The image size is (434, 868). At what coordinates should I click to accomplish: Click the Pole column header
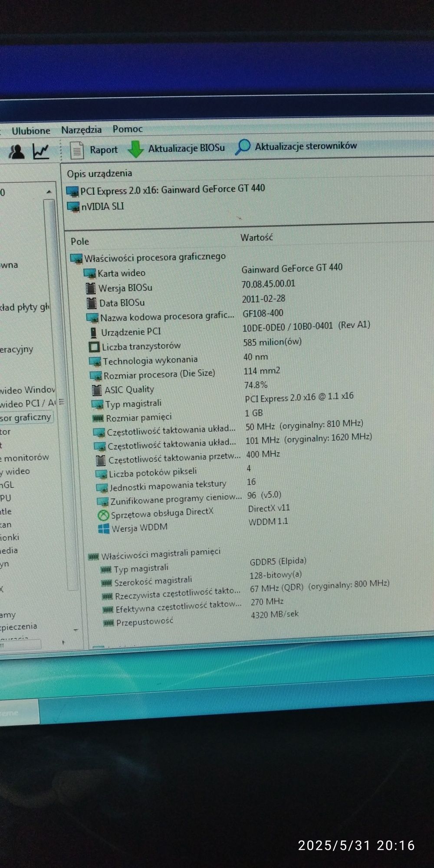coord(80,241)
